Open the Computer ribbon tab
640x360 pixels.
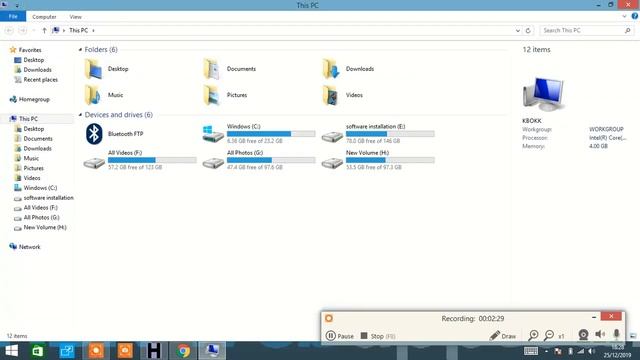click(x=44, y=17)
